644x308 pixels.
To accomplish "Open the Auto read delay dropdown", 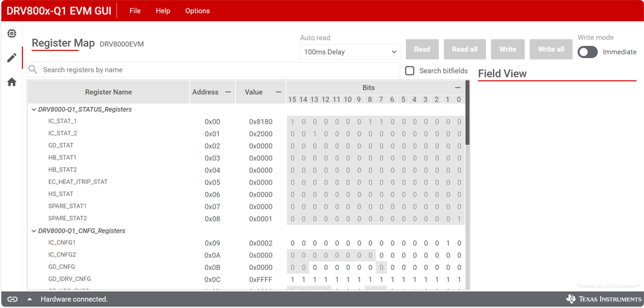I will (350, 52).
